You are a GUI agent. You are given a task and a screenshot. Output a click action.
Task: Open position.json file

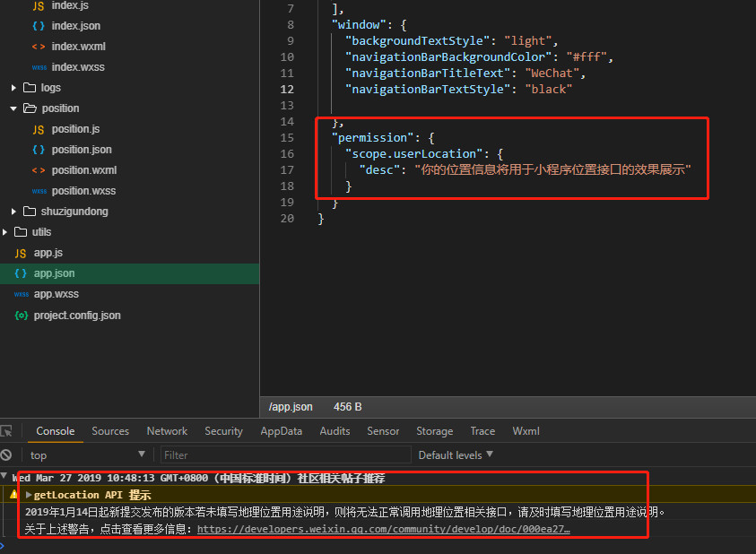(x=82, y=150)
